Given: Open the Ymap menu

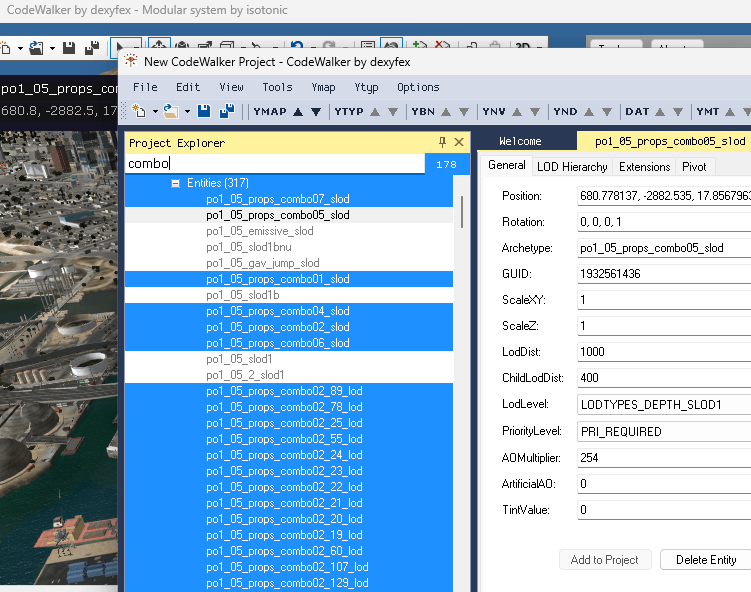Looking at the screenshot, I should pyautogui.click(x=323, y=87).
